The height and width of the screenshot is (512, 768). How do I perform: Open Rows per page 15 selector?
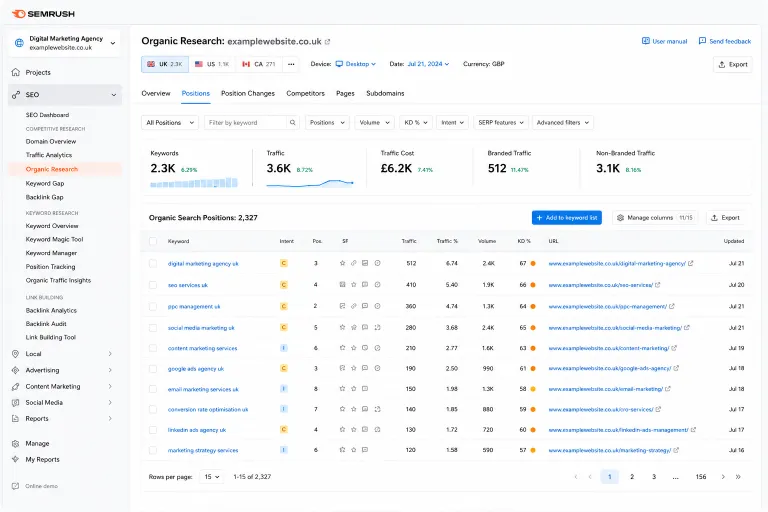pyautogui.click(x=212, y=477)
